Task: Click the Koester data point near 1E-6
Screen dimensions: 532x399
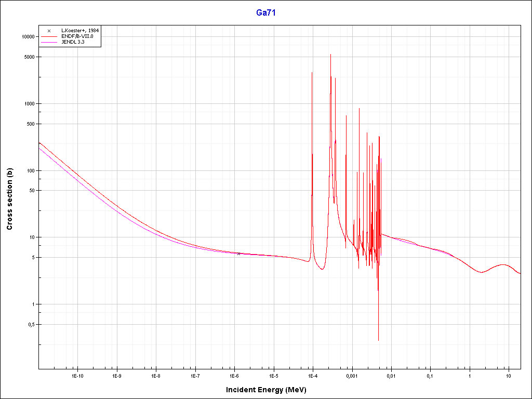Action: (238, 254)
